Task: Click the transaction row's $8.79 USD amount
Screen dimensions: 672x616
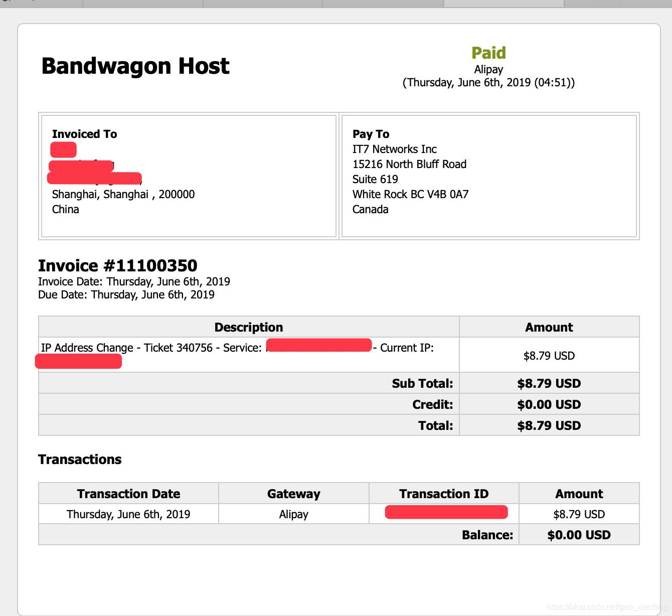Action: (x=579, y=514)
